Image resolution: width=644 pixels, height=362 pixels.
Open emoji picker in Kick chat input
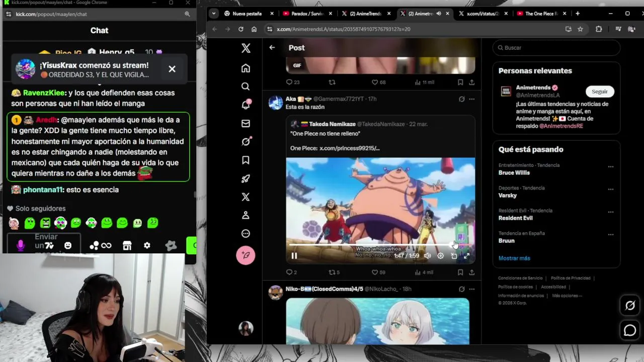tap(68, 245)
